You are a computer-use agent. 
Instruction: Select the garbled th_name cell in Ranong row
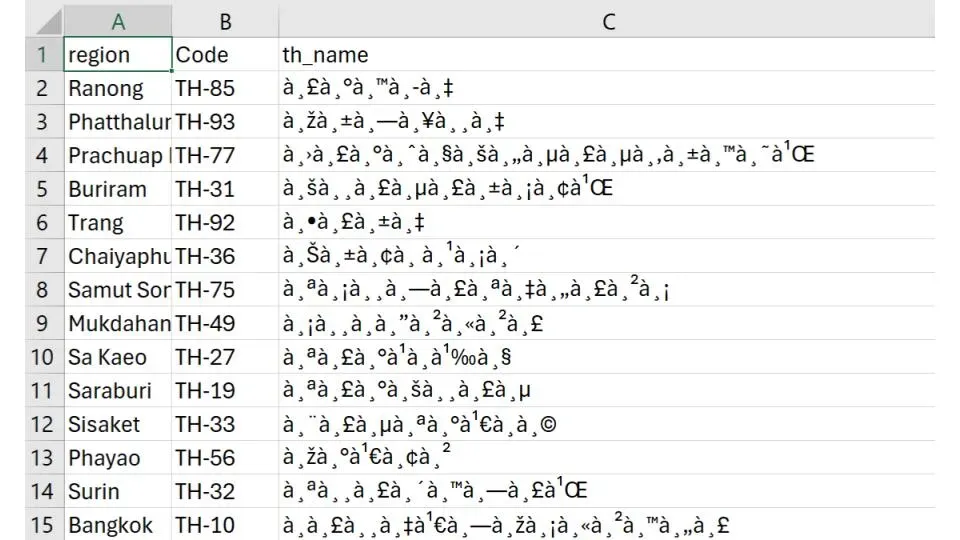(607, 88)
